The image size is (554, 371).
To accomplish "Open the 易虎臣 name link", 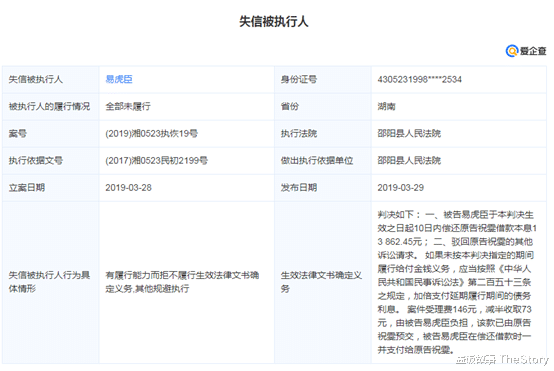I will tap(119, 79).
